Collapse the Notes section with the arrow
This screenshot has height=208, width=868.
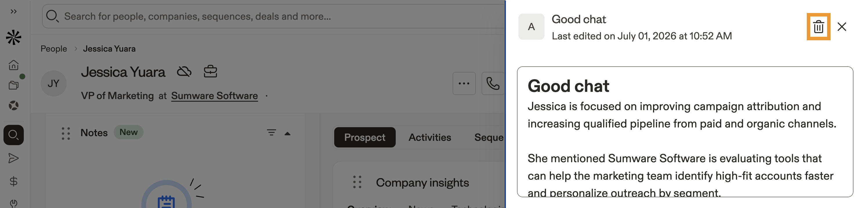(x=287, y=133)
